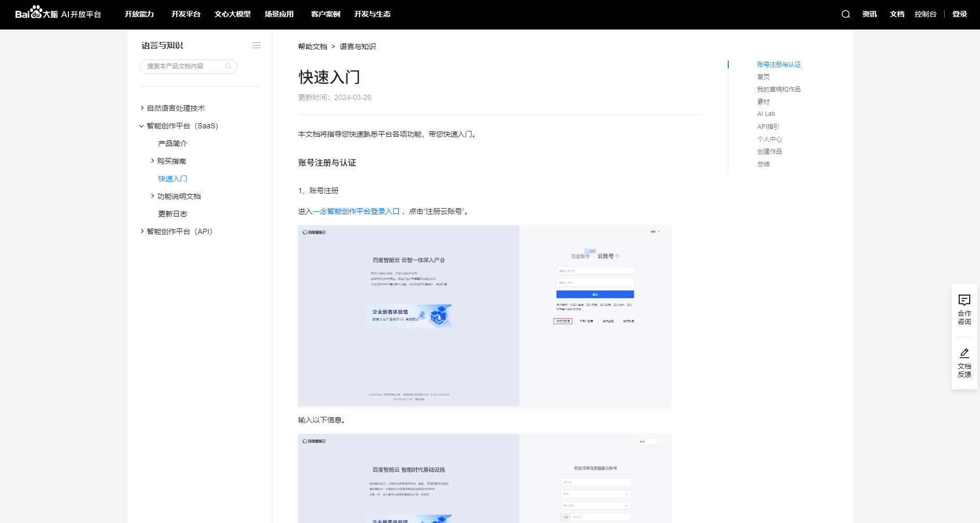Open 自然语言处理技术 section label

click(176, 108)
